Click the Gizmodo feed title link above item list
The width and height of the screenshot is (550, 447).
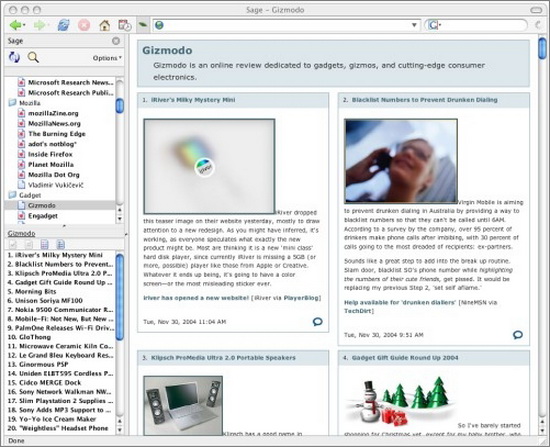21,233
